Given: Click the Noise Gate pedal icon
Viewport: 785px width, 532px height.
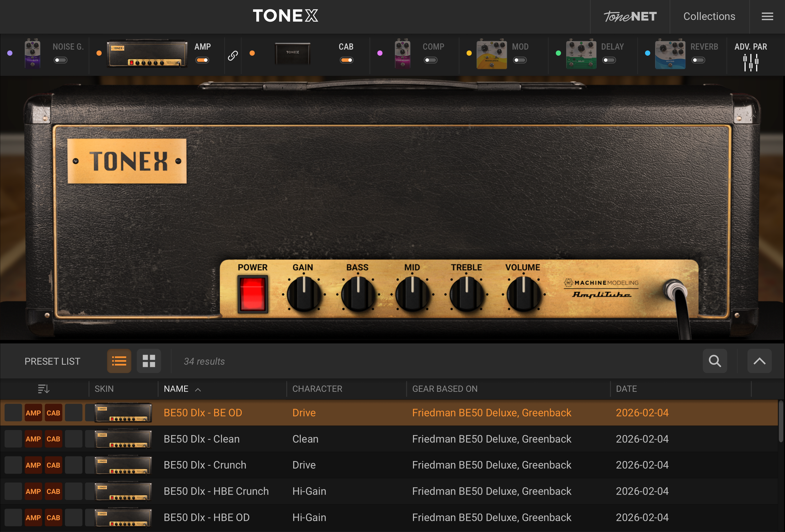Looking at the screenshot, I should pos(32,54).
